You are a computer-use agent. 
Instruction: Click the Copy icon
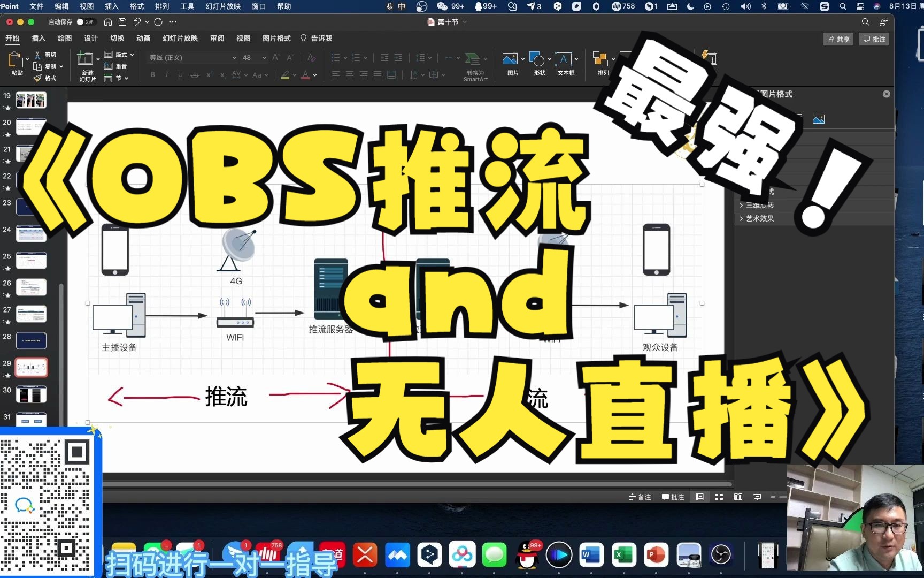pos(37,66)
